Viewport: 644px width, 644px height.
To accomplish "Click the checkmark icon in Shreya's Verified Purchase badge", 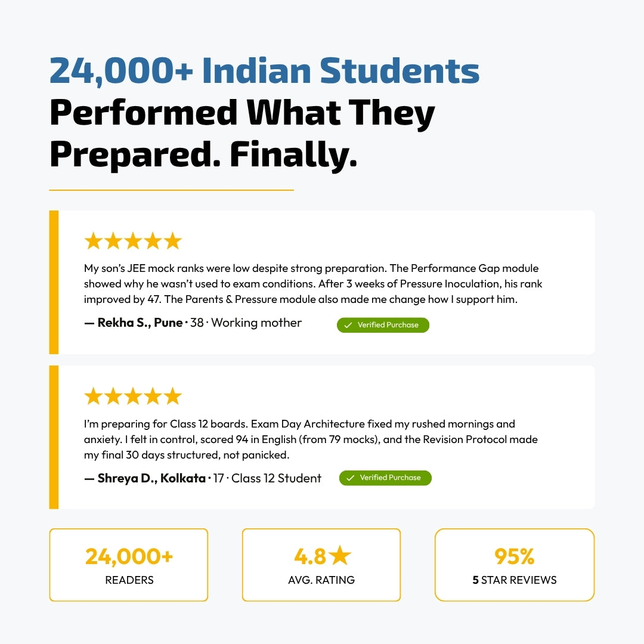I will tap(350, 478).
